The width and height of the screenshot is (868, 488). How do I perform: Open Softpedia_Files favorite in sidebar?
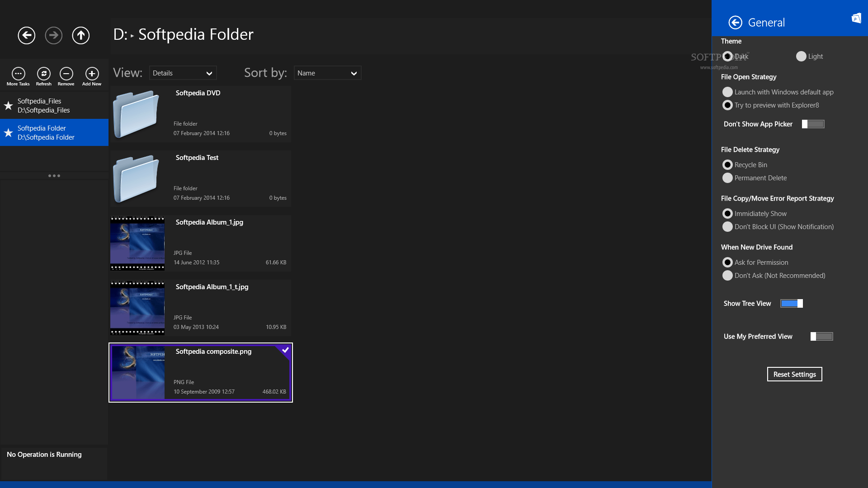pyautogui.click(x=54, y=106)
